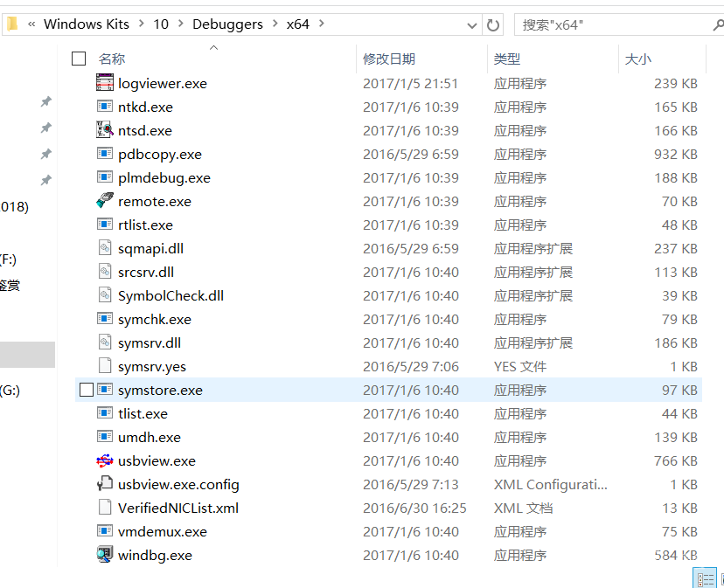
Task: Select the pdbcopy.exe file name
Action: (160, 154)
